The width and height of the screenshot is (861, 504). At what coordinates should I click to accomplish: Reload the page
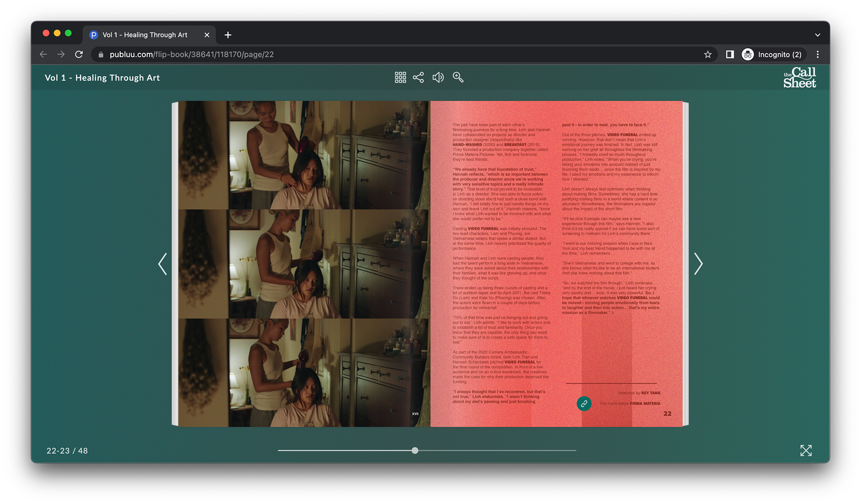click(x=79, y=55)
